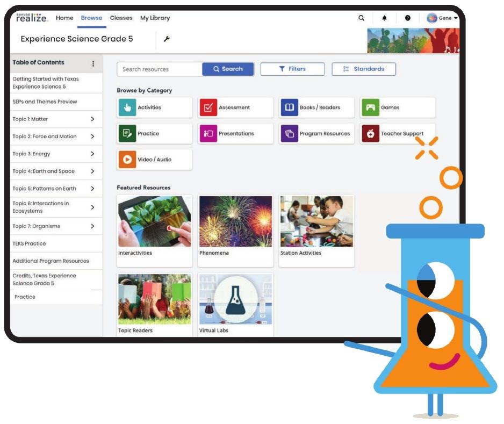The image size is (504, 424).
Task: Click the Topic 3: Energy row text
Action: (x=31, y=154)
